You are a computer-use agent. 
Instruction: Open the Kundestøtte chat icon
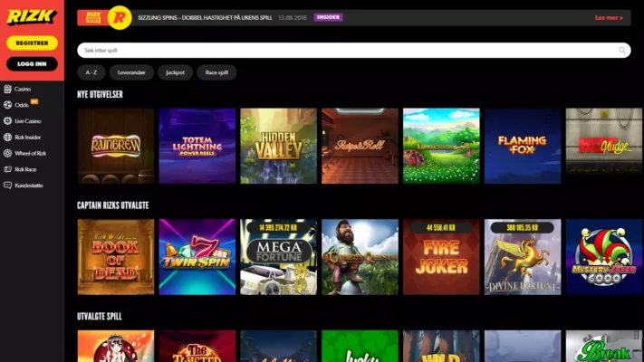pos(8,186)
